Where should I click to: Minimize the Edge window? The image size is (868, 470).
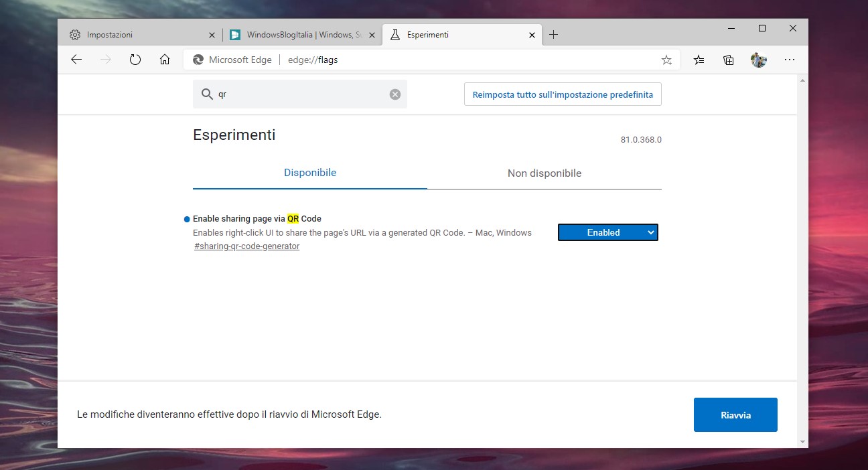731,28
